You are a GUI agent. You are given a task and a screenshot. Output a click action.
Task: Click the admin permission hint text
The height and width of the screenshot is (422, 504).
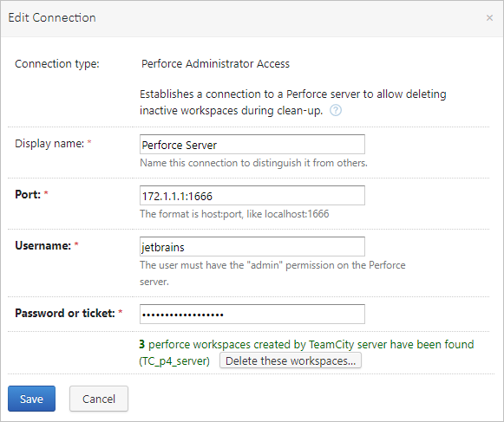pos(272,273)
